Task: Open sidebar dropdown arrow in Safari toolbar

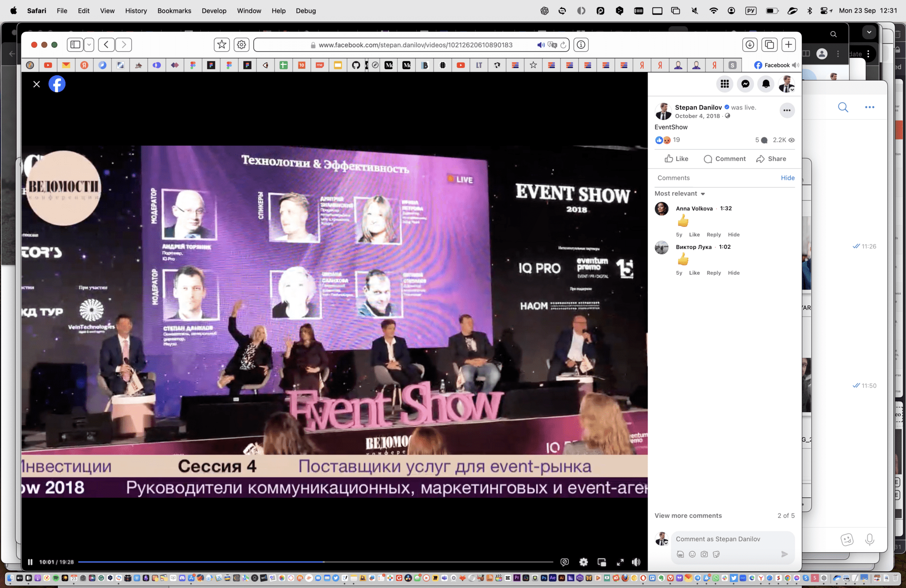Action: click(89, 44)
